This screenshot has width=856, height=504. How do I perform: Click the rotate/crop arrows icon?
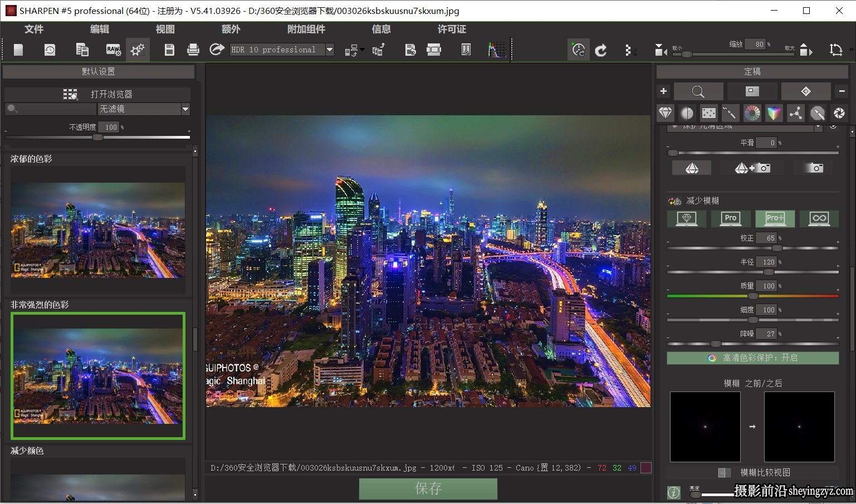(x=836, y=50)
